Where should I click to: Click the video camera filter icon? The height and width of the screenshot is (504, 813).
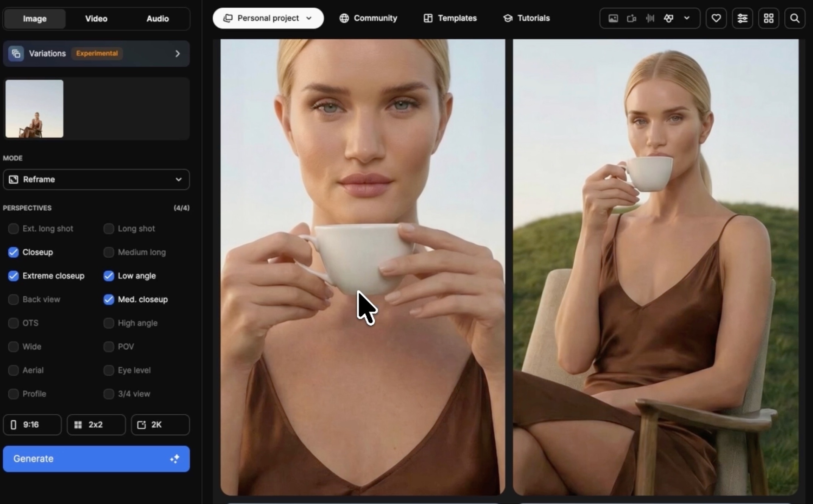click(631, 18)
